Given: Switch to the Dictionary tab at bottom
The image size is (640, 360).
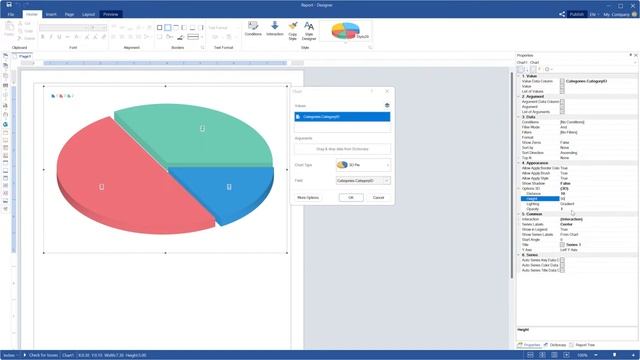Looking at the screenshot, I should pyautogui.click(x=555, y=345).
